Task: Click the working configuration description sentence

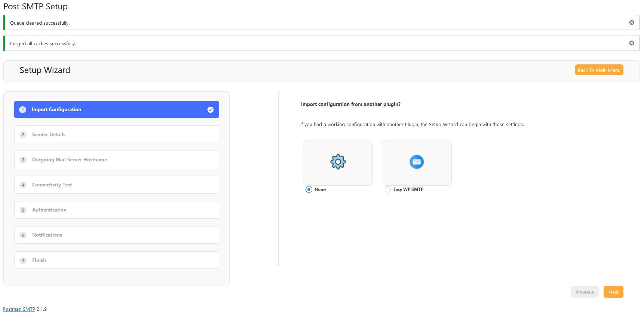Action: 412,125
